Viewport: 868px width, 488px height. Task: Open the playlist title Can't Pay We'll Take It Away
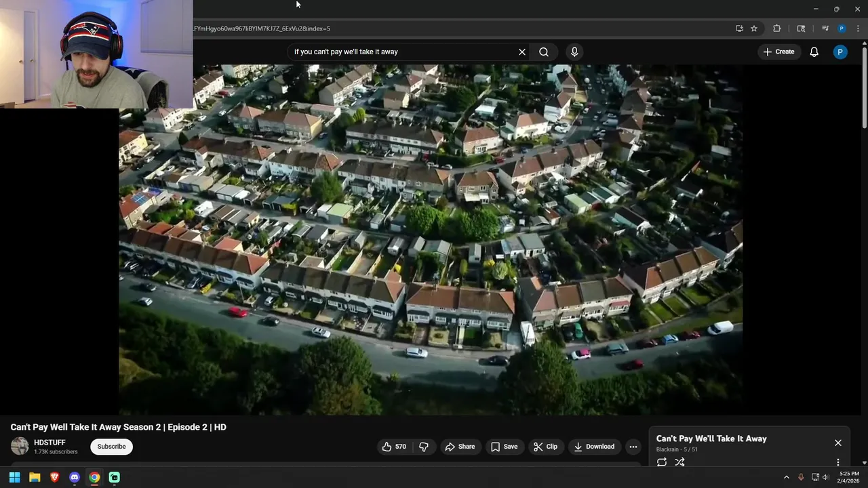(x=711, y=439)
